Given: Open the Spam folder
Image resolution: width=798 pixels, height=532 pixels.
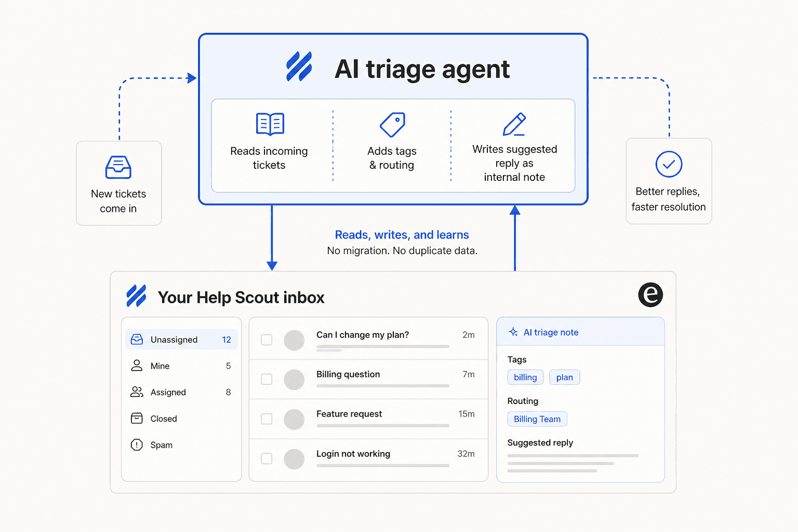Looking at the screenshot, I should click(x=181, y=445).
